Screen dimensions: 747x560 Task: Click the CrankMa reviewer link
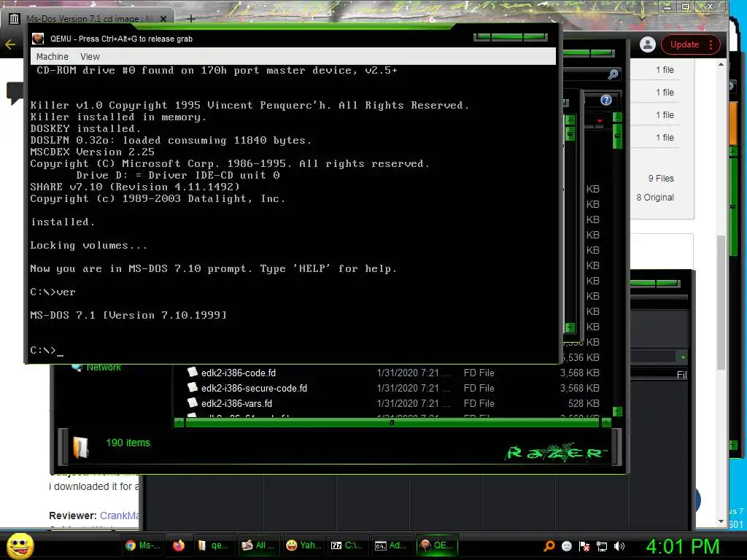coord(119,516)
